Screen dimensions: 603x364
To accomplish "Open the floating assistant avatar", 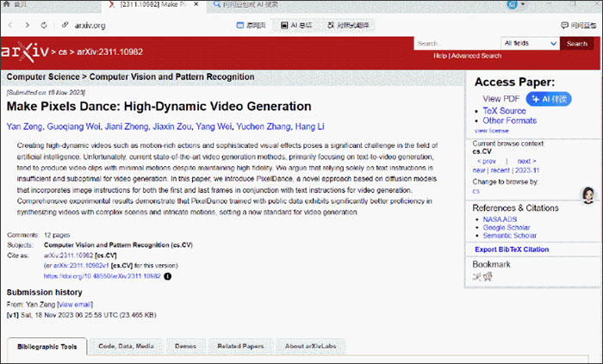I will click(x=588, y=195).
